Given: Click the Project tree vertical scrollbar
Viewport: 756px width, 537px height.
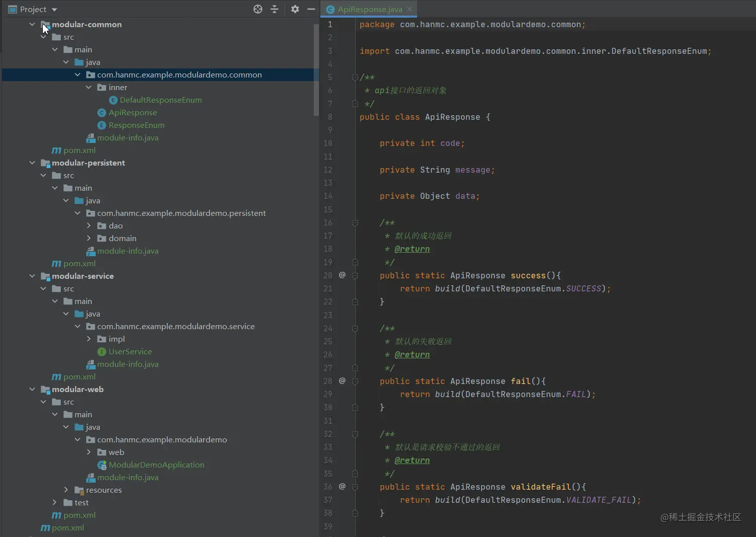Looking at the screenshot, I should click(x=316, y=70).
